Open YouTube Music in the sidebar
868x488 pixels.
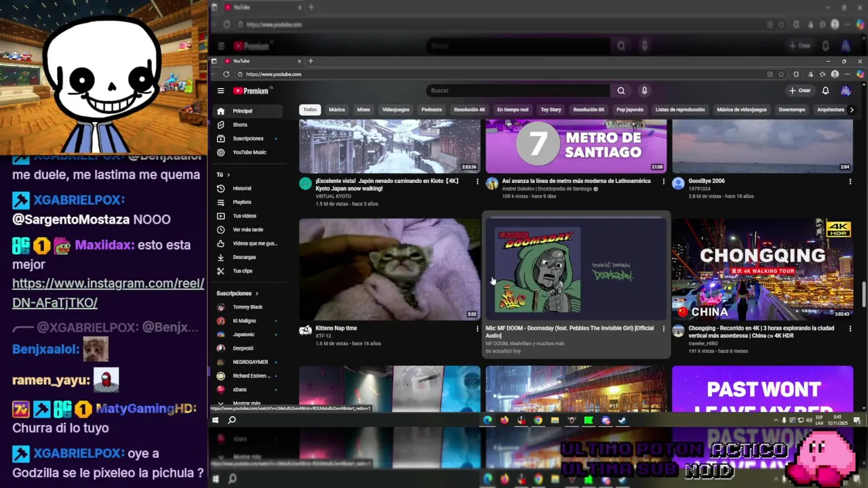tap(249, 152)
